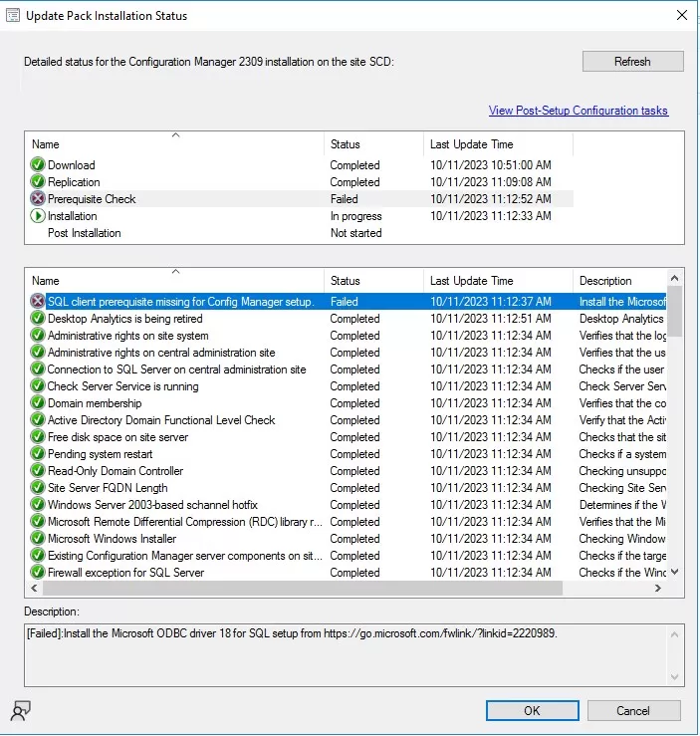Click the Description box scroll-up arrow
This screenshot has height=736, width=700.
pyautogui.click(x=675, y=634)
